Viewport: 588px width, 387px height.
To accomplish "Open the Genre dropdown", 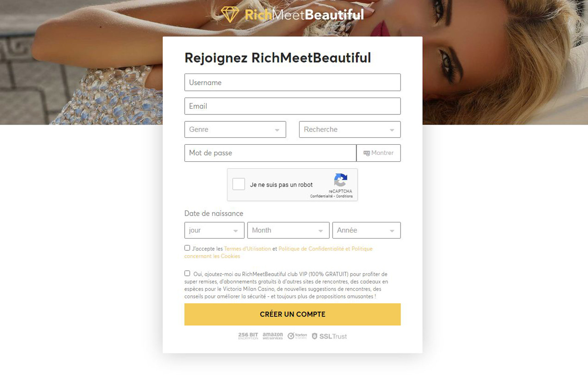I will (235, 130).
